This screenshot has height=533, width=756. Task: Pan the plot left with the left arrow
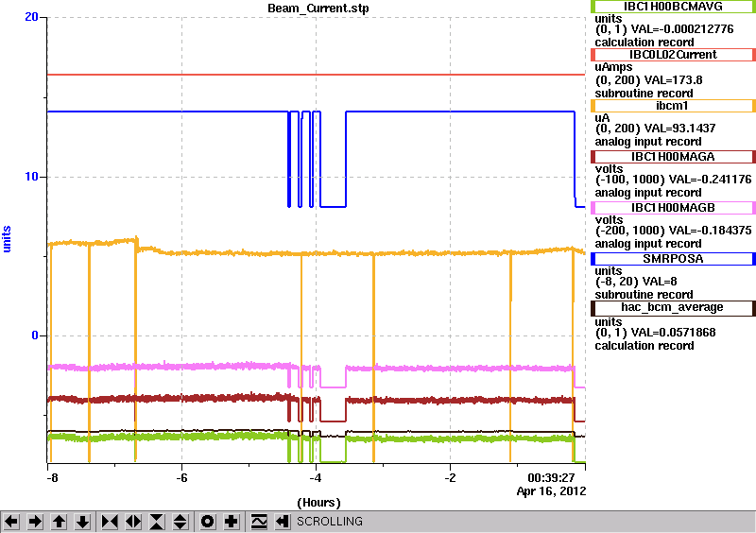click(x=11, y=522)
